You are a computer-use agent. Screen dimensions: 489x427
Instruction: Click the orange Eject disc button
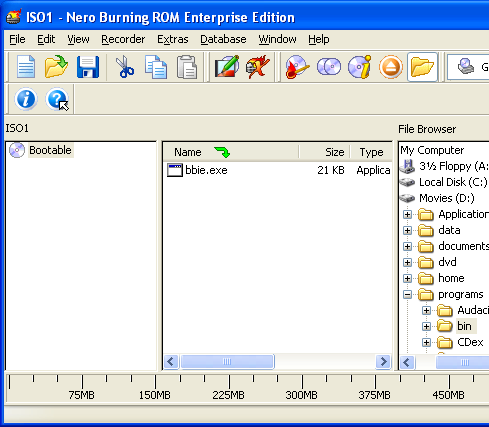pos(391,67)
